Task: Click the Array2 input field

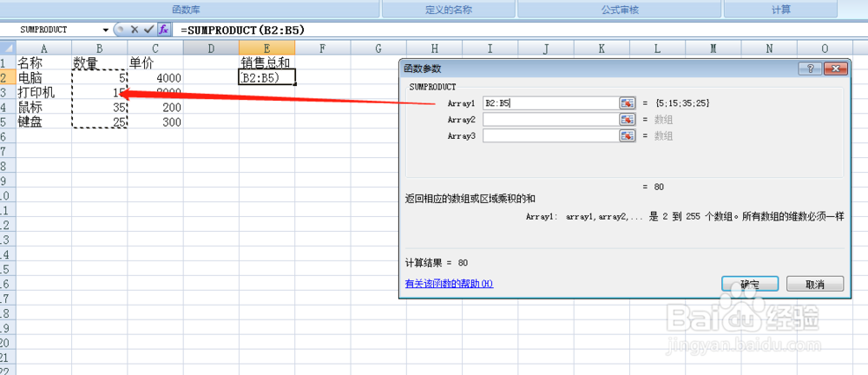Action: pos(551,120)
